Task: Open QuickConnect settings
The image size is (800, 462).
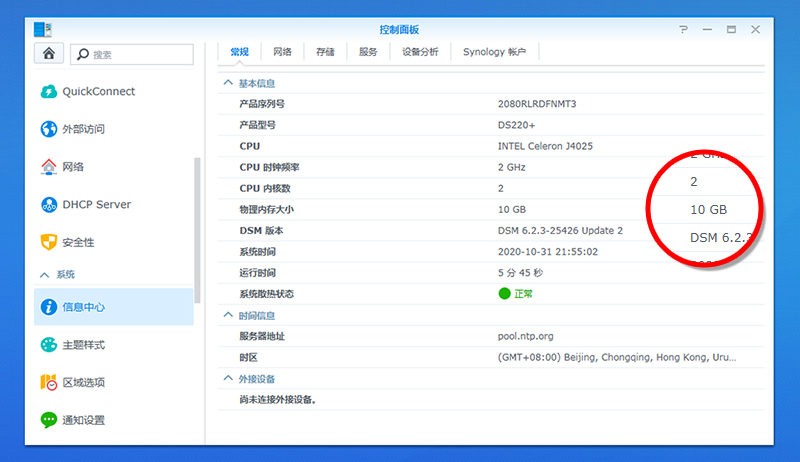Action: coord(98,92)
